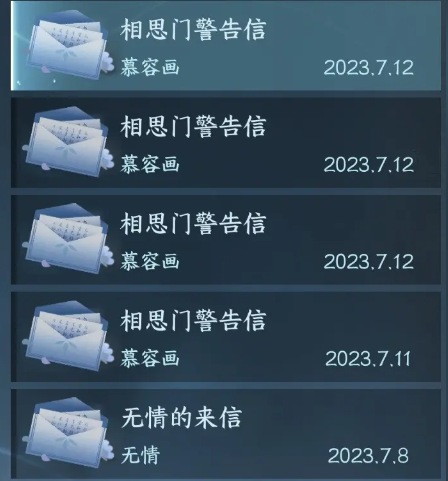This screenshot has height=481, width=448.
Task: Click the 2023.7.12 date on the highlighted letter
Action: tap(369, 68)
